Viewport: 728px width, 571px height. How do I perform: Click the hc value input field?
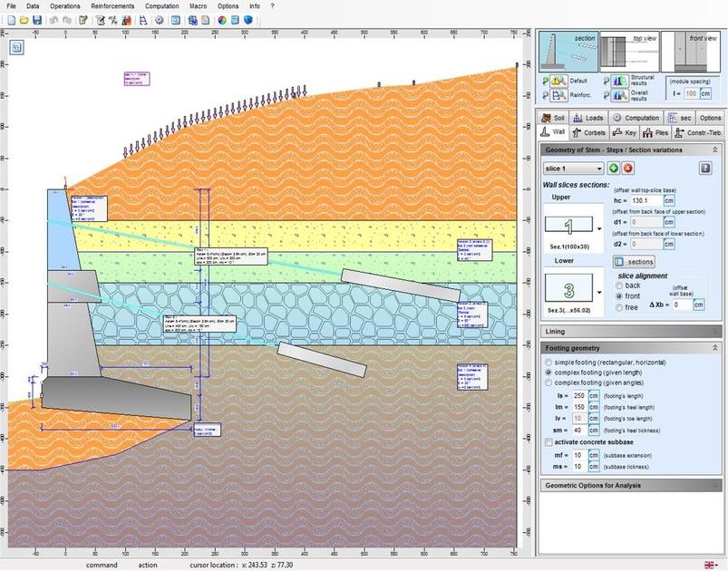[x=645, y=201]
